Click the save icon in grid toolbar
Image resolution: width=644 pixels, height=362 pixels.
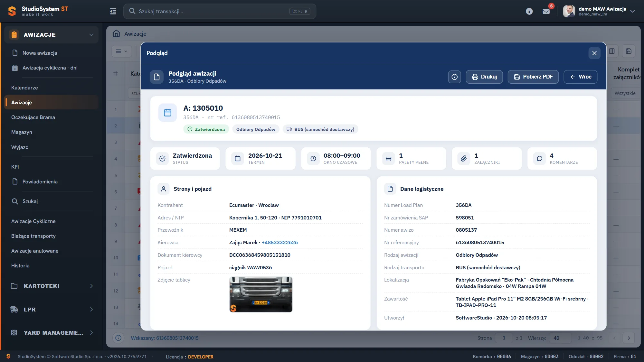pos(628,51)
